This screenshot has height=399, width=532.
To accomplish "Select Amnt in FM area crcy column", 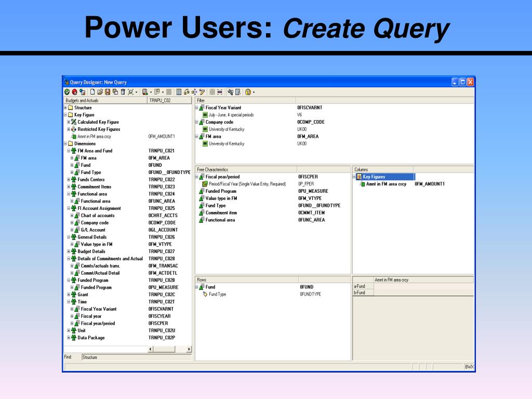I will 387,184.
